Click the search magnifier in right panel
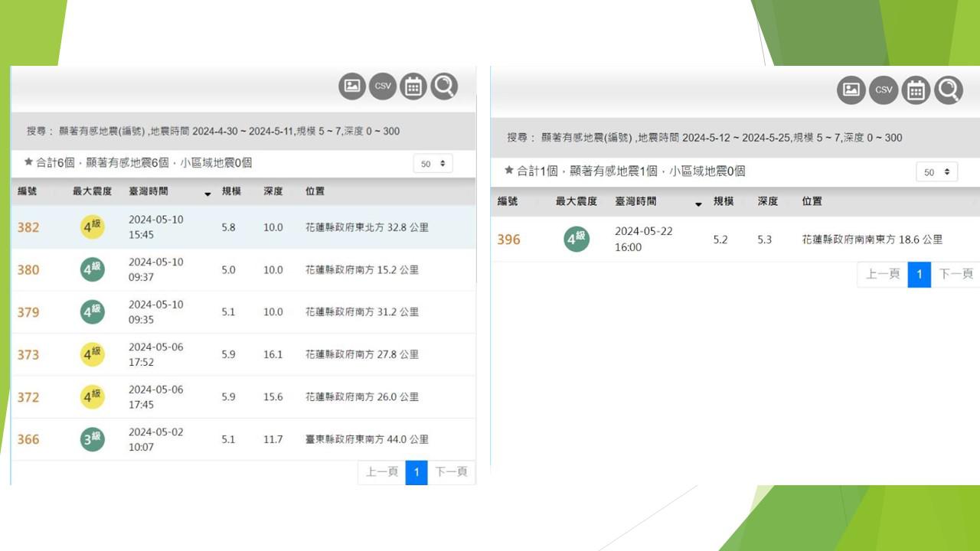This screenshot has height=551, width=980. coord(948,90)
